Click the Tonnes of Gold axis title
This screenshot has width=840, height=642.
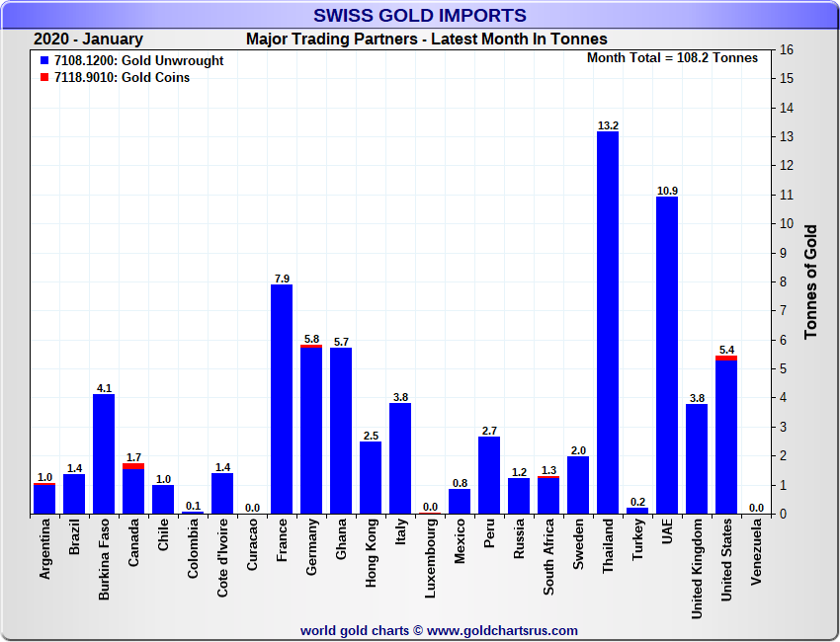[x=810, y=281]
